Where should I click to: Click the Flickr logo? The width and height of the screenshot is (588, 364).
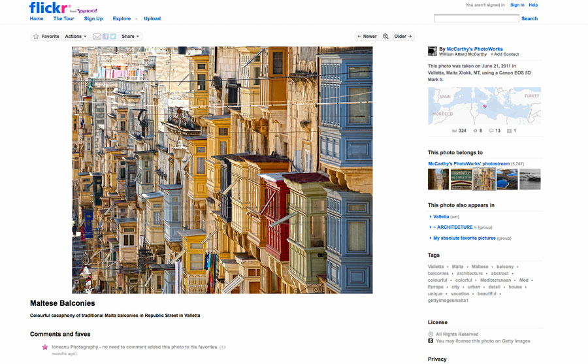click(49, 7)
